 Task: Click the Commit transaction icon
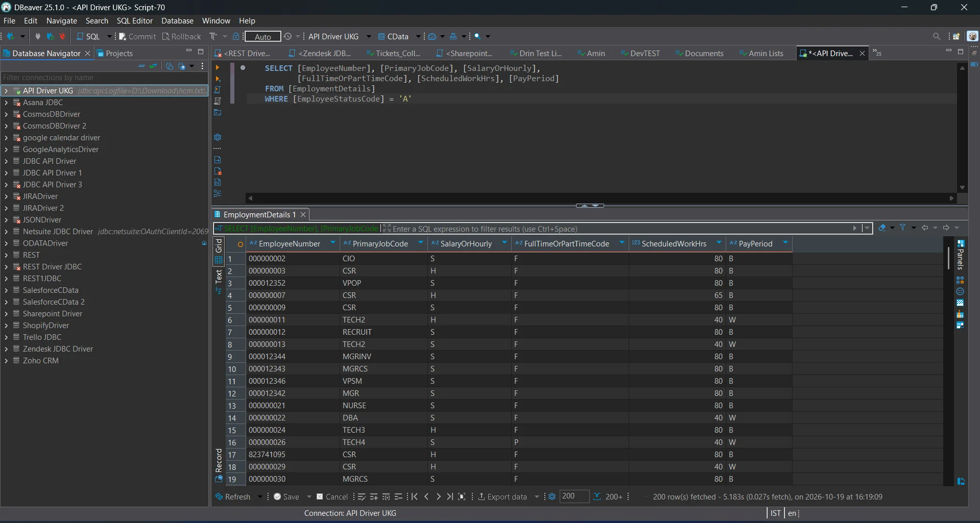tap(123, 36)
